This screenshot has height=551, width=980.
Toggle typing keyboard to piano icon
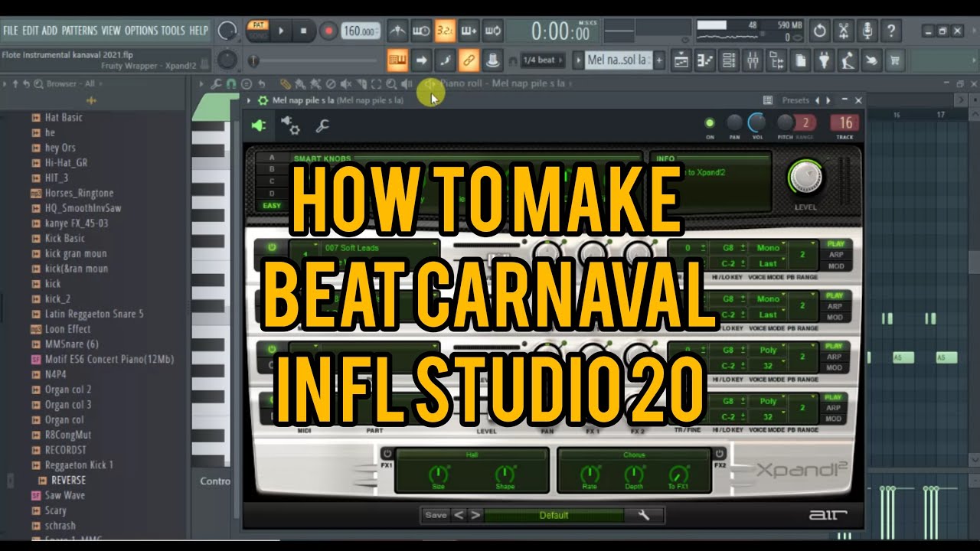397,60
